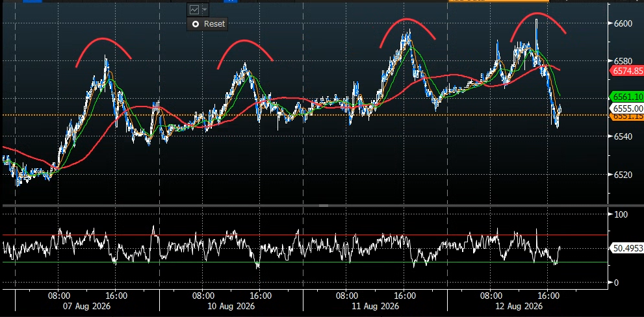Click the 08:00 label above 07 Aug 2026

pos(58,295)
